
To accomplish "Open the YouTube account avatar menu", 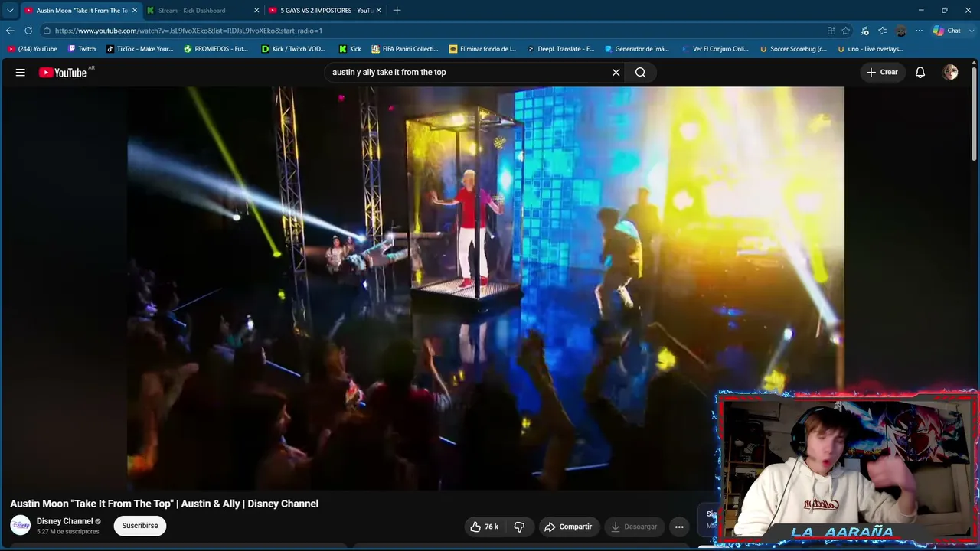I will pos(950,72).
